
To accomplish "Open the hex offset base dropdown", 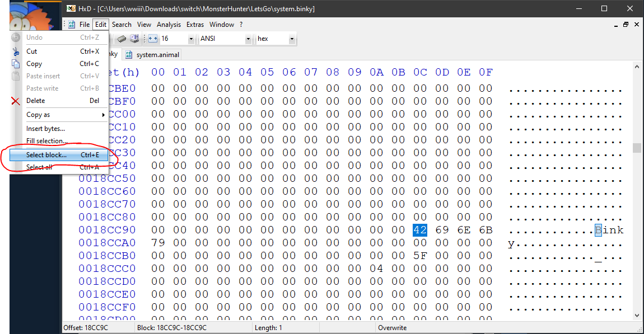I will (x=292, y=39).
